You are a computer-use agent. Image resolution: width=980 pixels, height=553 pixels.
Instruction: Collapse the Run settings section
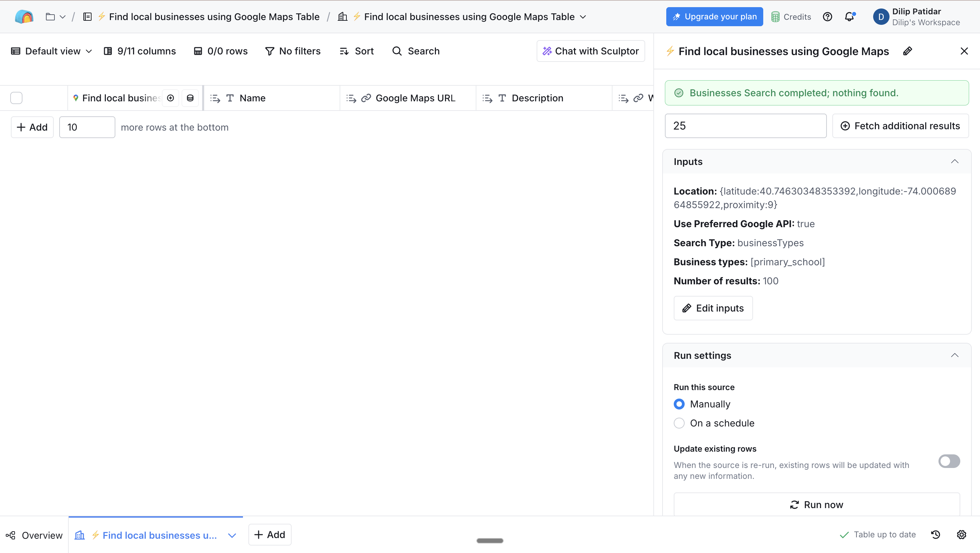[x=954, y=355]
